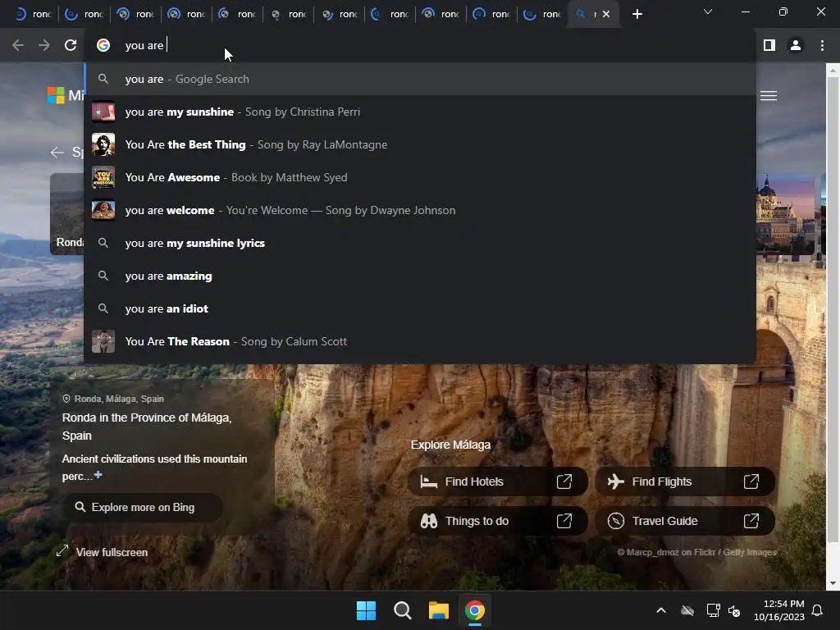
Task: Click Chrome icon in the taskbar
Action: click(475, 610)
